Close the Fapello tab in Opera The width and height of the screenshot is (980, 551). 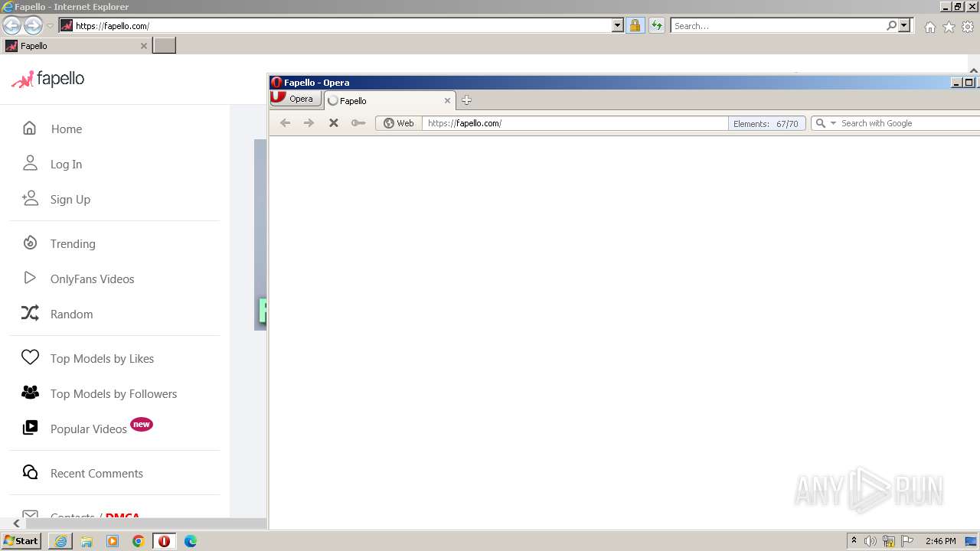447,100
